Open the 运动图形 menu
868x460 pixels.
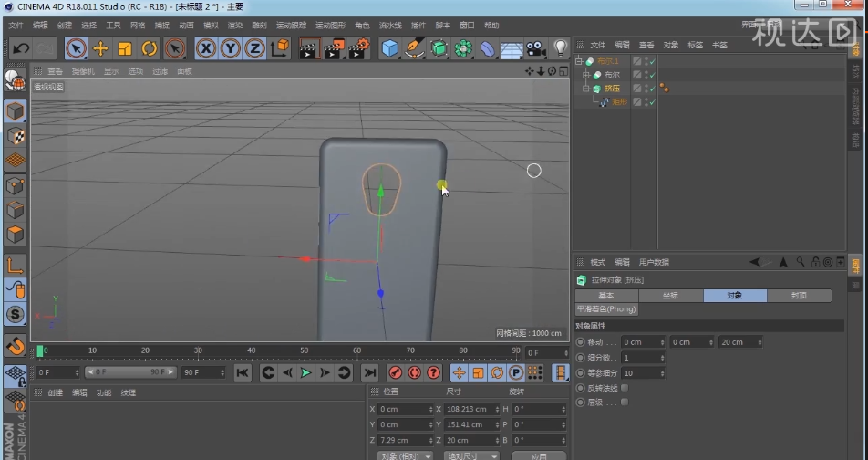coord(330,25)
